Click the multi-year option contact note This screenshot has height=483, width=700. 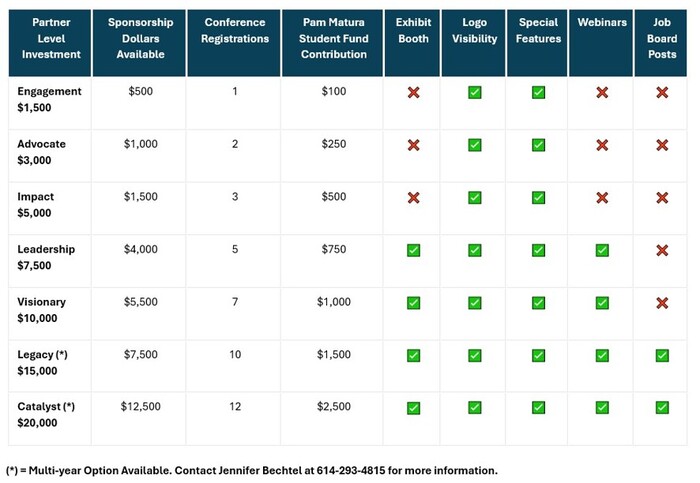[251, 470]
